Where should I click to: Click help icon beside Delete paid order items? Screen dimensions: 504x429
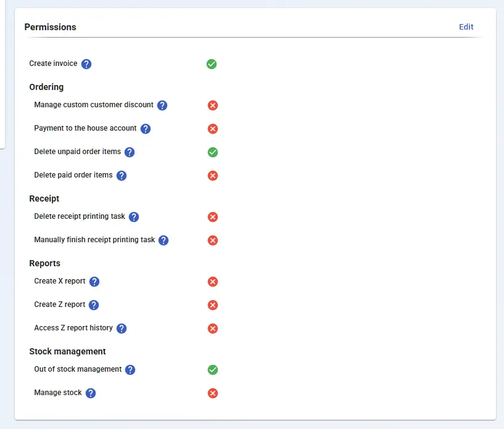coord(122,176)
